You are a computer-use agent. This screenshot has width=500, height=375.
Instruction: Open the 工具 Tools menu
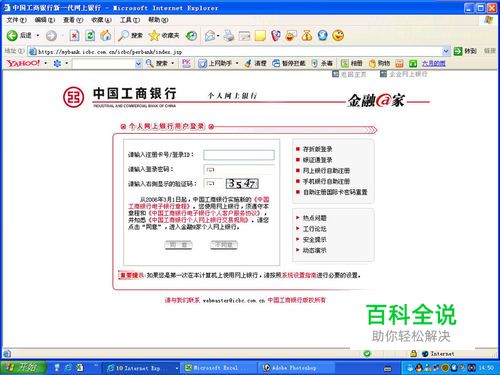point(130,20)
